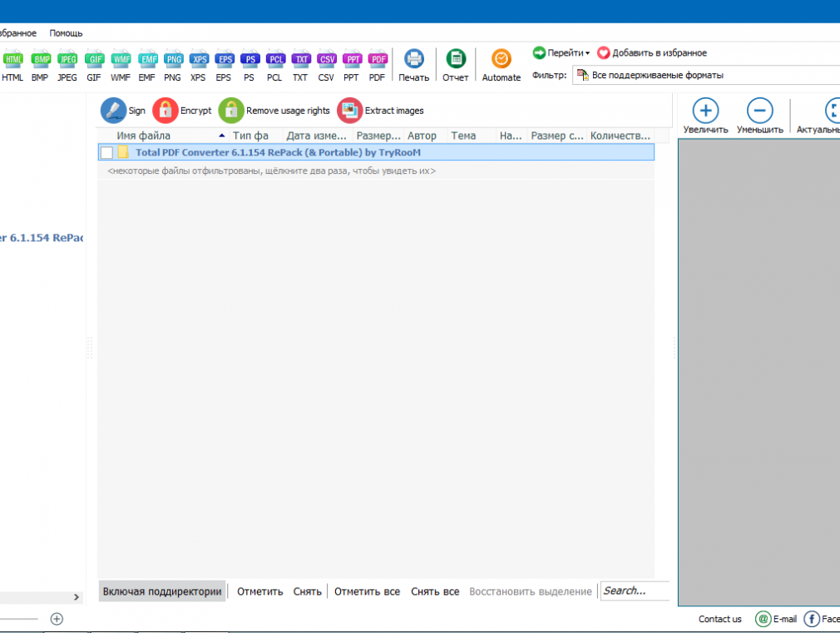Click the plus icon on the bottom zoom slider

pos(57,619)
